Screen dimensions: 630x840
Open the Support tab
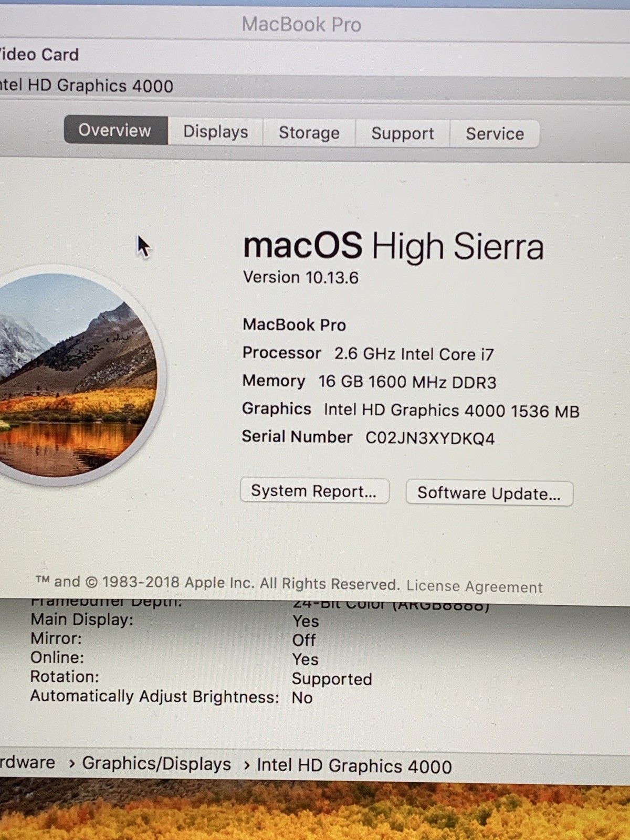pos(402,134)
